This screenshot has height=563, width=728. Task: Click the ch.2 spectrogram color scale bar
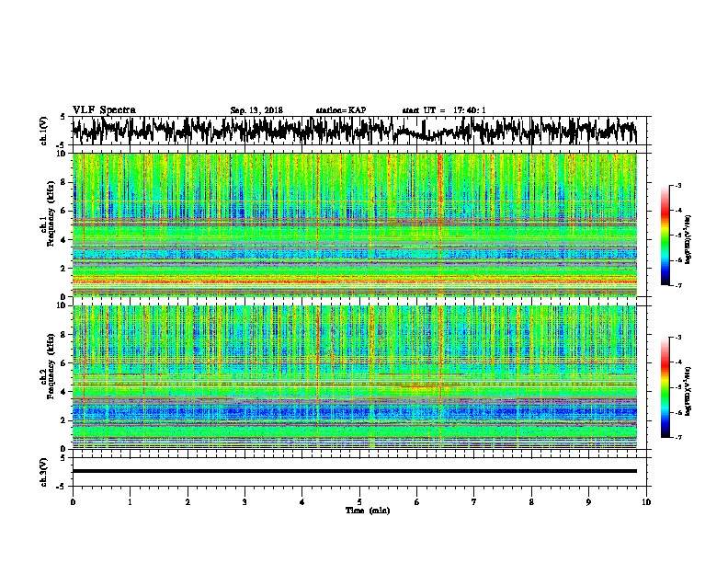click(x=665, y=387)
